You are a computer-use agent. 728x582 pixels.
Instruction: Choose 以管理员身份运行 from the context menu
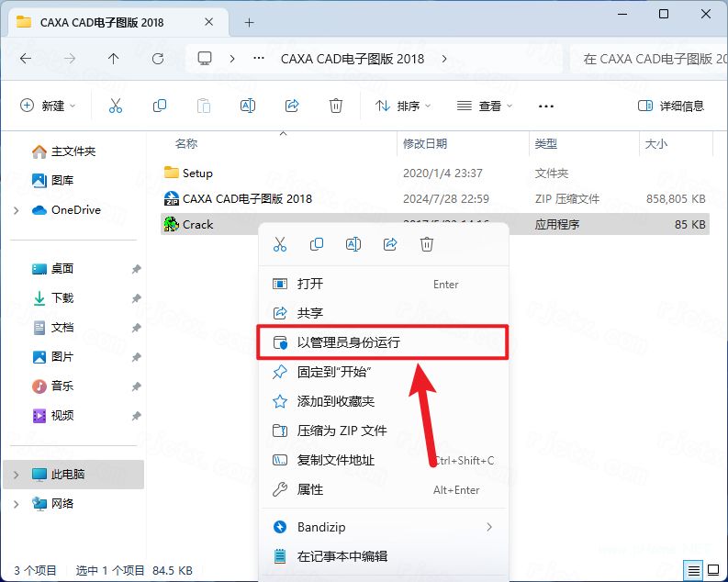pos(384,342)
